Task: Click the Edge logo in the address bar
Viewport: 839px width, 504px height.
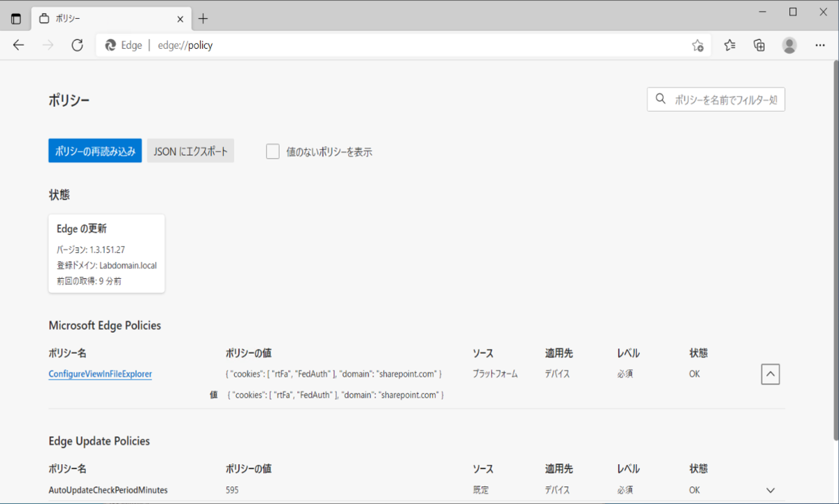Action: [110, 45]
